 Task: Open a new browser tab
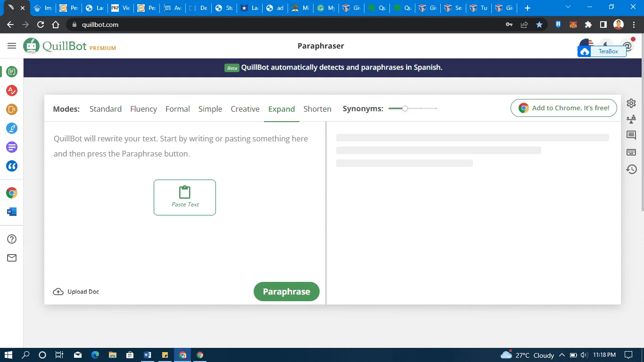tap(528, 8)
